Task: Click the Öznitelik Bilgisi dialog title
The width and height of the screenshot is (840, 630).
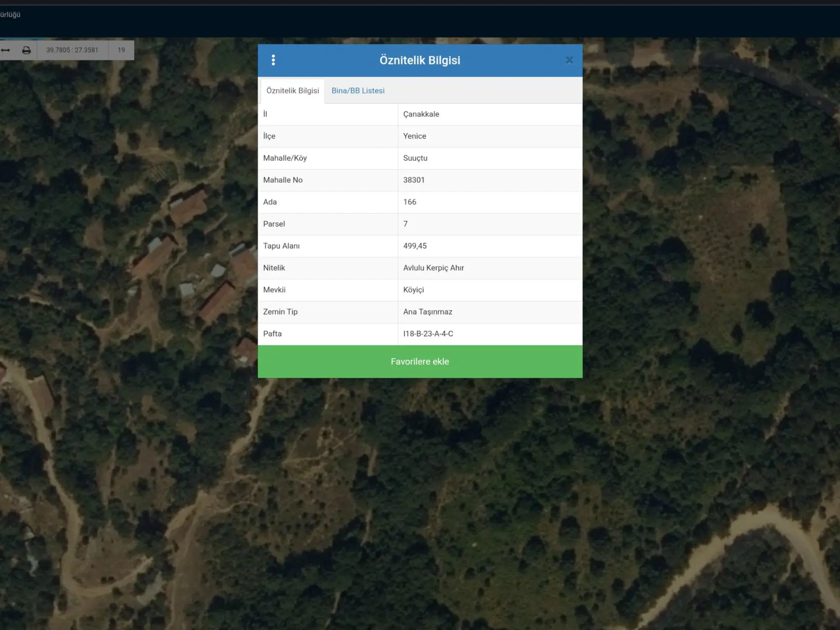Action: (420, 60)
